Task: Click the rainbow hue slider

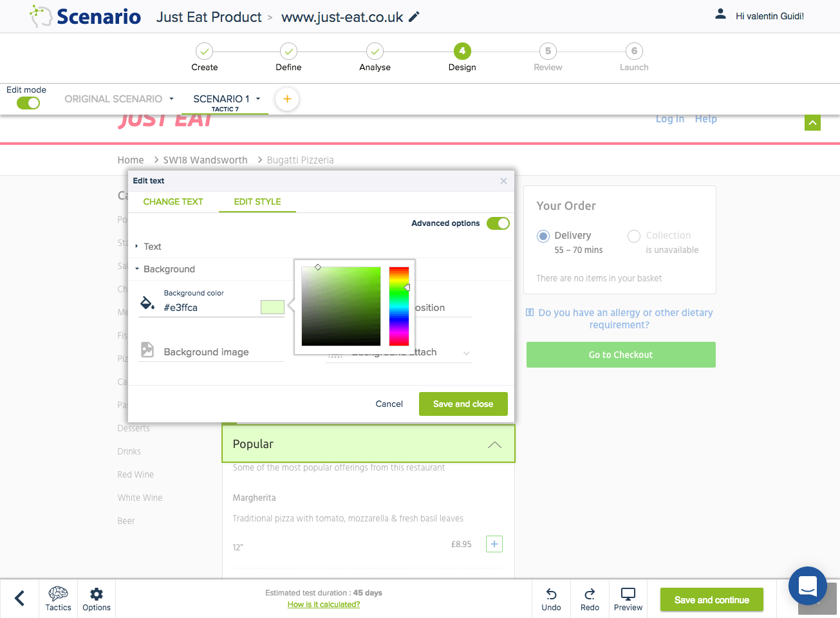Action: [399, 306]
